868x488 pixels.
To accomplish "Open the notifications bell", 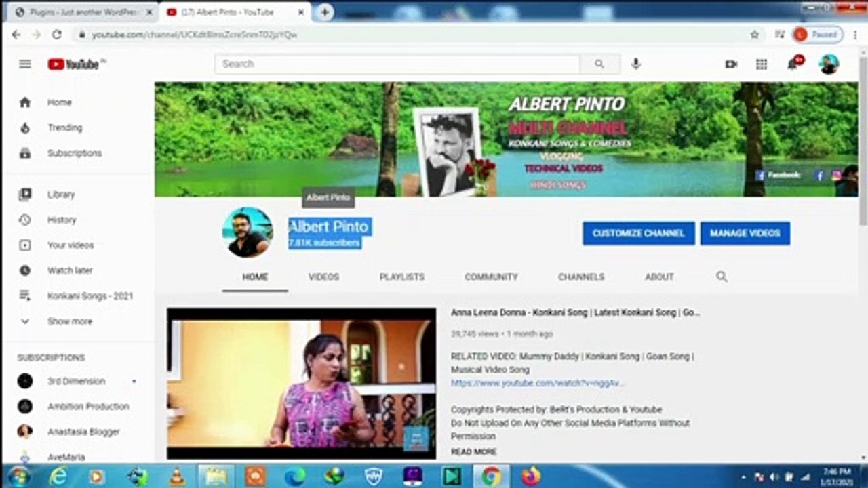I will (793, 64).
